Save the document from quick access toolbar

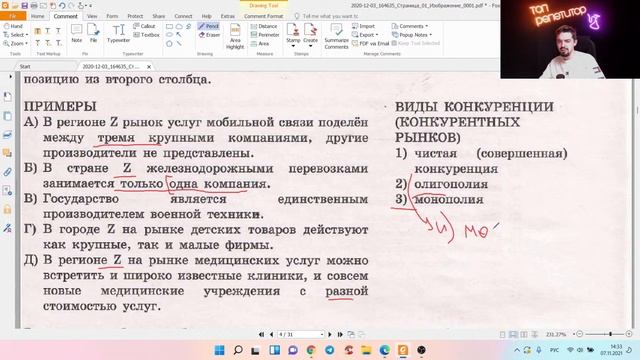pyautogui.click(x=24, y=6)
